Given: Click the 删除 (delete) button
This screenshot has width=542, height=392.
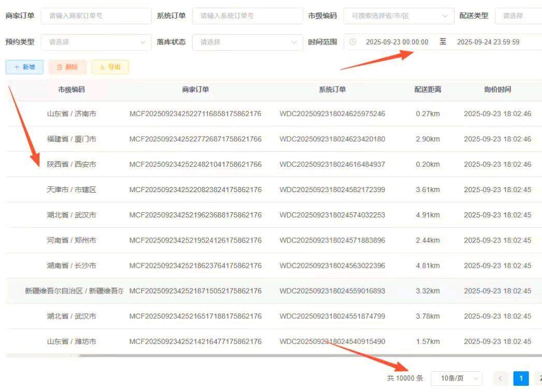Looking at the screenshot, I should coord(67,67).
